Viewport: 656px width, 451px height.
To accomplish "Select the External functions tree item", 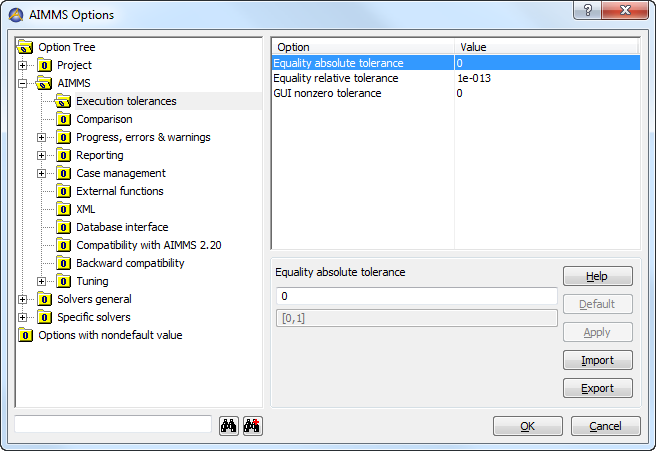I will click(x=120, y=191).
